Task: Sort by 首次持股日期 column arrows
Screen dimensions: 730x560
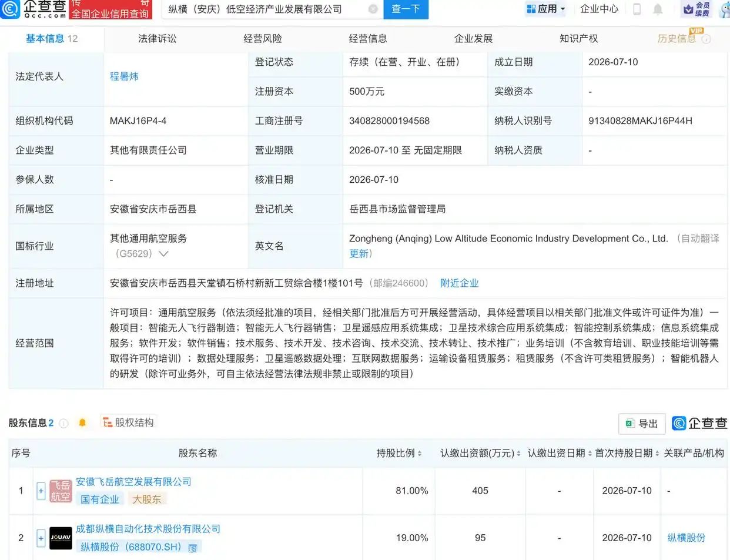Action: (657, 454)
